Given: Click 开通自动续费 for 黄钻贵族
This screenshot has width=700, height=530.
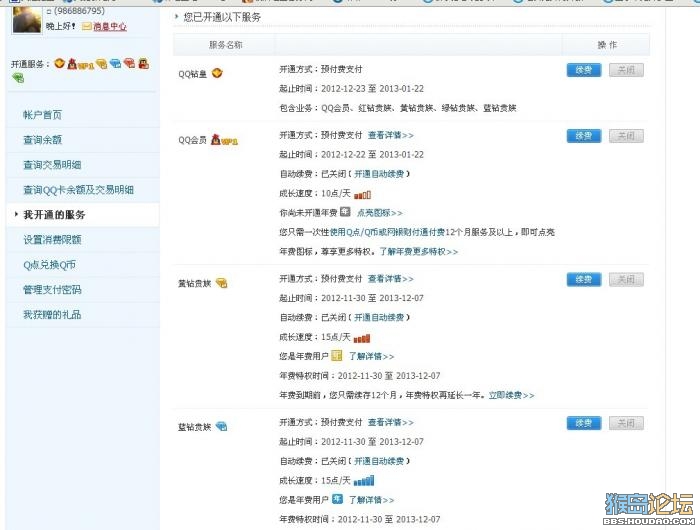Looking at the screenshot, I should pos(379,317).
